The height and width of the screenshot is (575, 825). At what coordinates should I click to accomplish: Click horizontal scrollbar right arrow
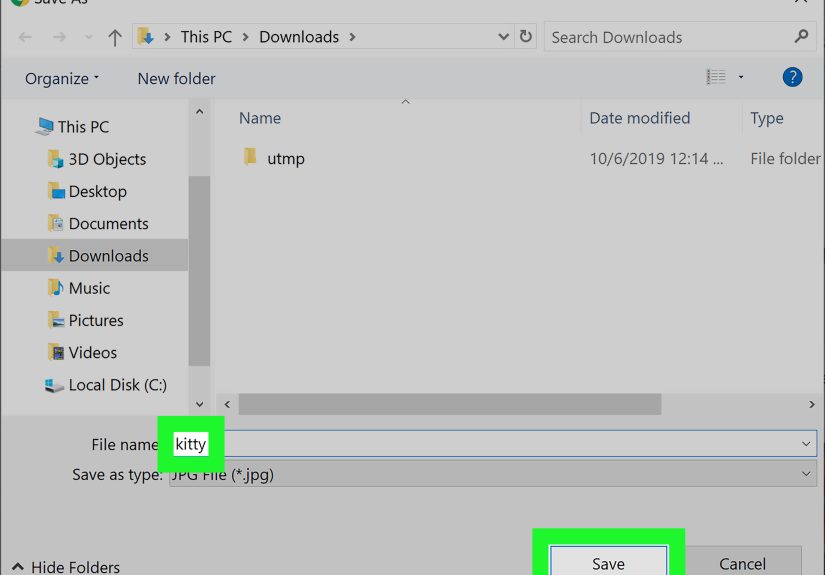point(812,404)
